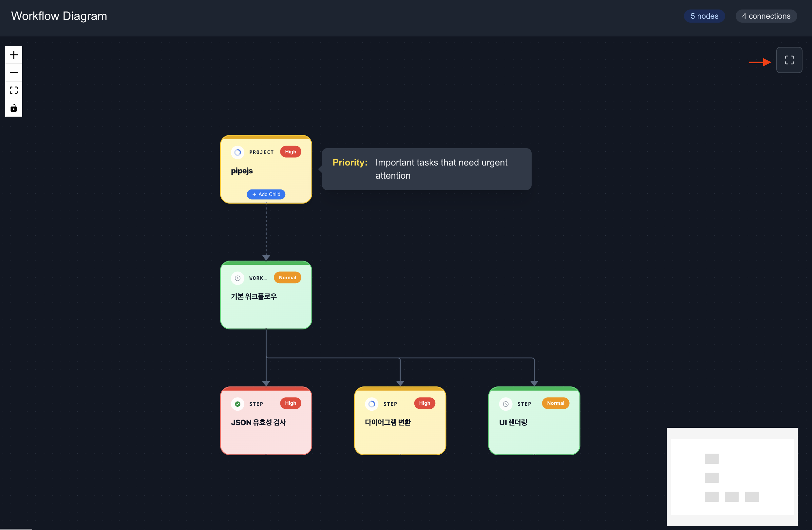
Task: Click the High badge on 다이어그램 변환
Action: 425,403
